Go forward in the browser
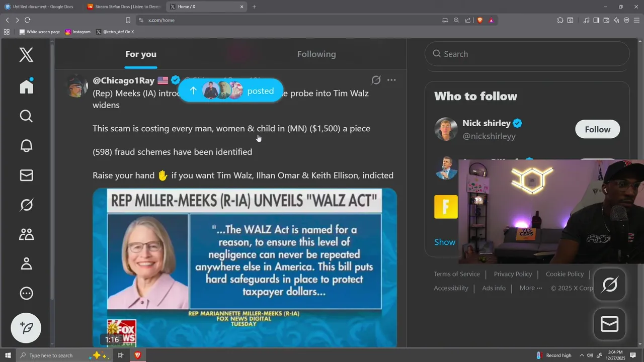 [x=17, y=20]
